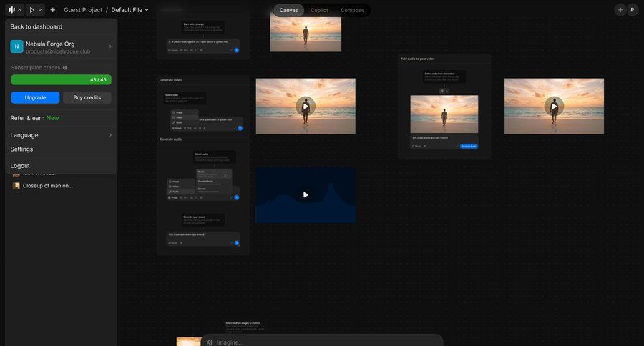Screen dimensions: 644x346
Task: Select the Closeup of man on... layer
Action: click(48, 186)
